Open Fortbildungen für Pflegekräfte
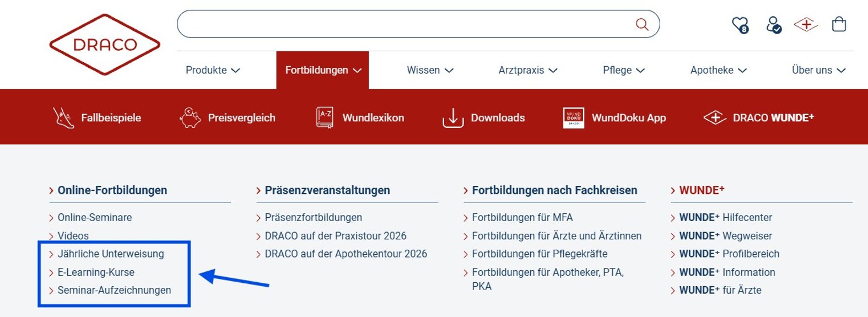The height and width of the screenshot is (317, 868). click(540, 254)
